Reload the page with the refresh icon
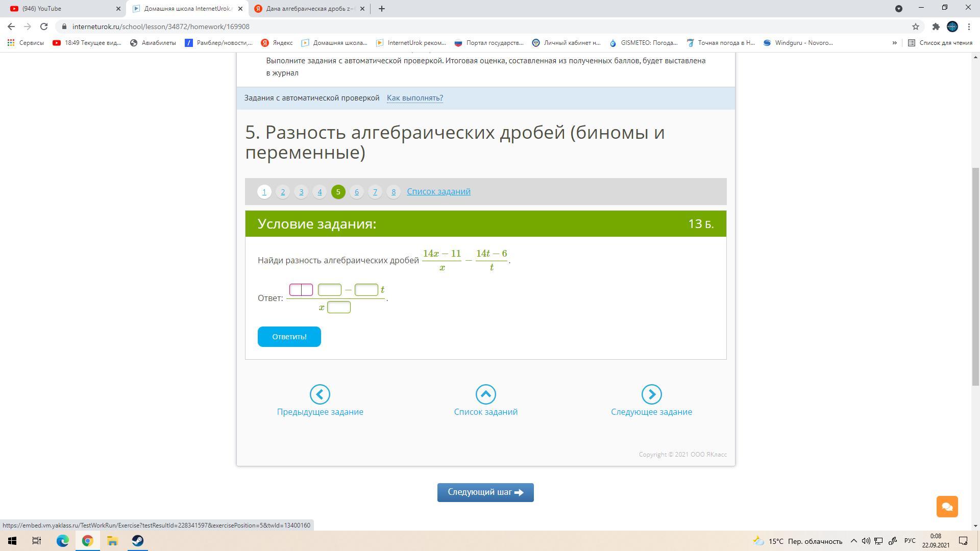Screen dimensions: 980x551 (x=44, y=27)
